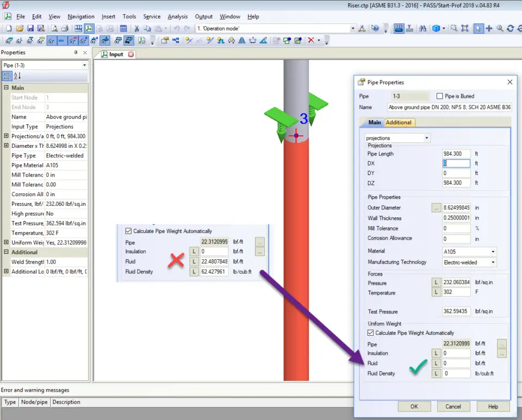Toggle the L button beside Pressure field
The width and height of the screenshot is (522, 420).
[437, 283]
